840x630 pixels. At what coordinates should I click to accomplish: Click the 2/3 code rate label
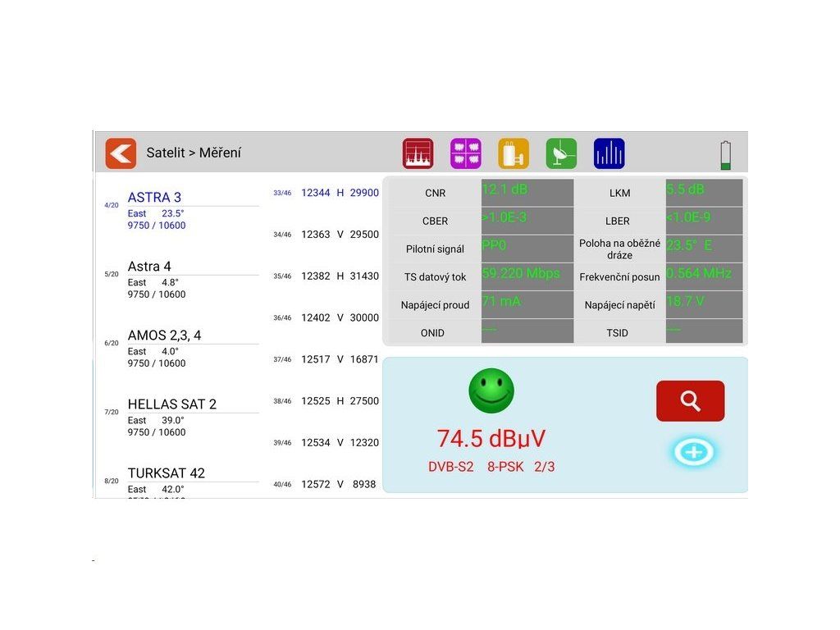pos(545,467)
